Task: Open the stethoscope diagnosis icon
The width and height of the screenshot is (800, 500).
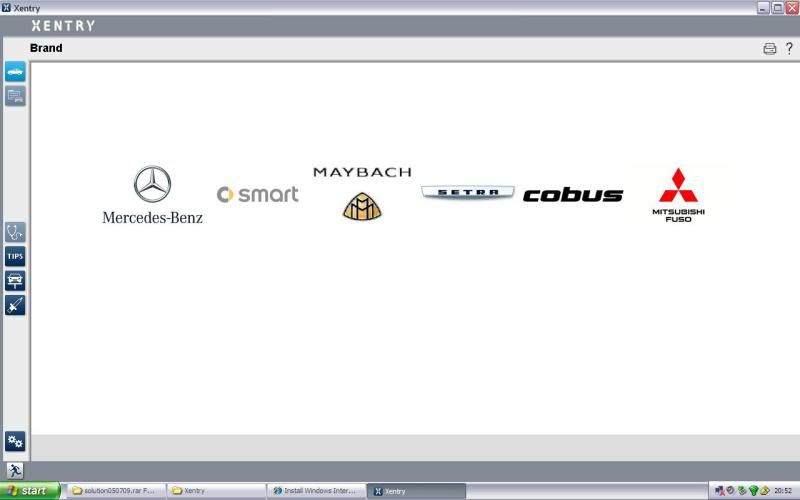Action: tap(15, 232)
